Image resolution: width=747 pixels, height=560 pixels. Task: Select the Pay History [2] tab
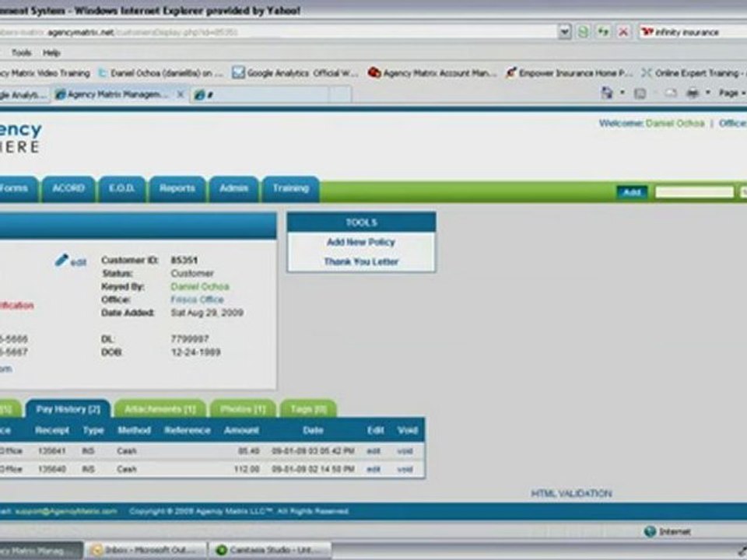68,409
